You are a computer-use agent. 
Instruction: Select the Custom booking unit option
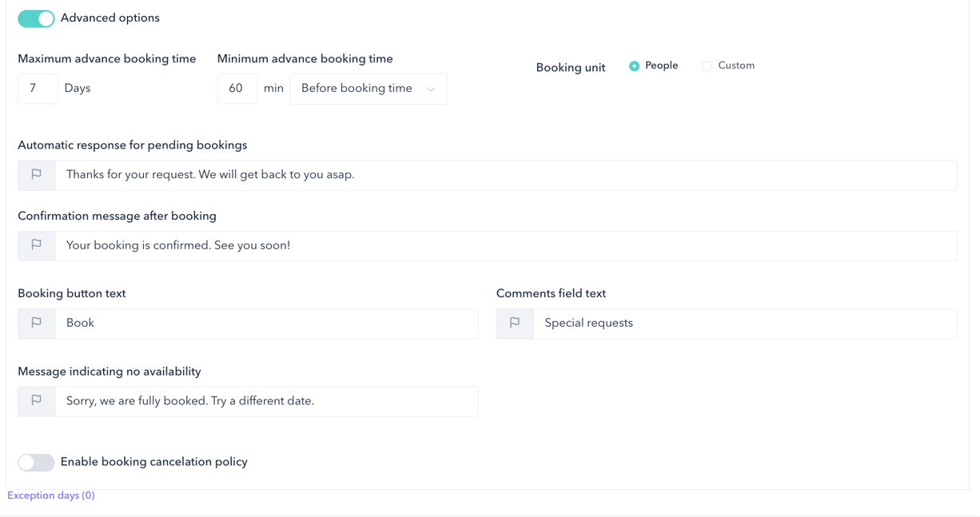click(x=707, y=66)
